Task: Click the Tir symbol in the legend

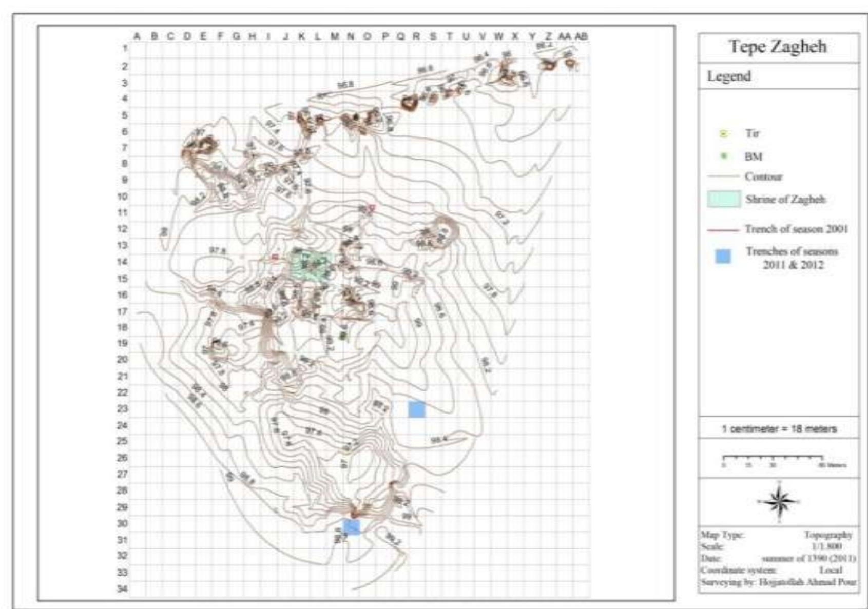Action: [x=724, y=134]
